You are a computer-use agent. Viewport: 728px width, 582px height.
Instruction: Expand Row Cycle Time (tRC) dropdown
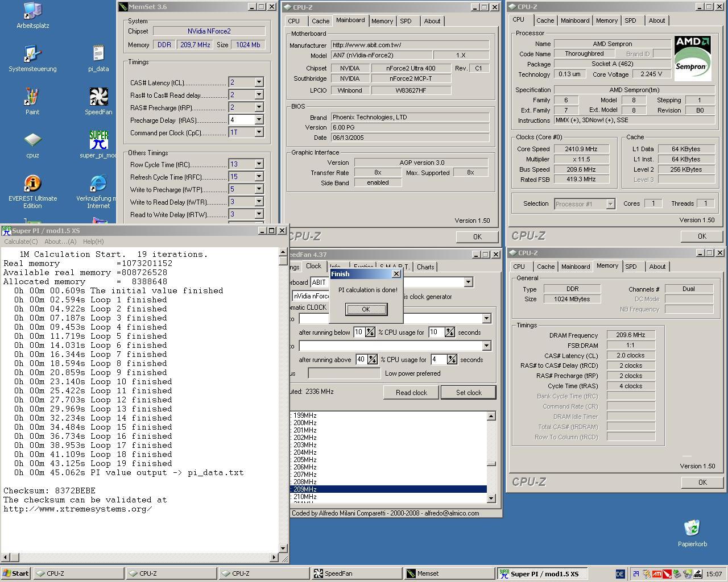tap(259, 164)
